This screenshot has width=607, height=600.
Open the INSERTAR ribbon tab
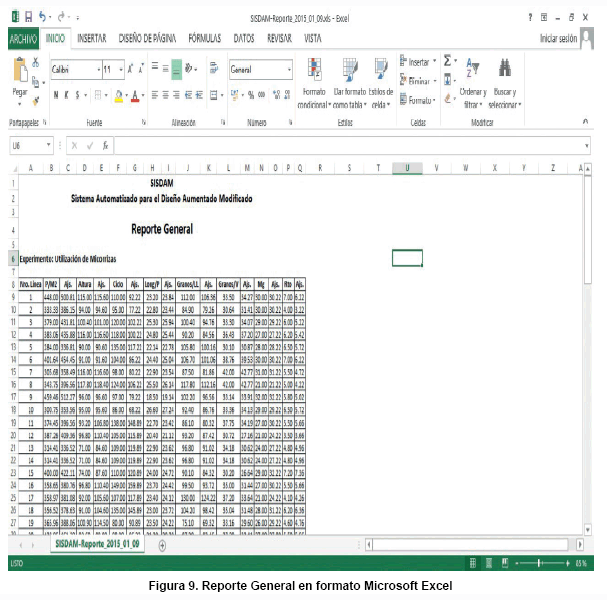pos(92,38)
